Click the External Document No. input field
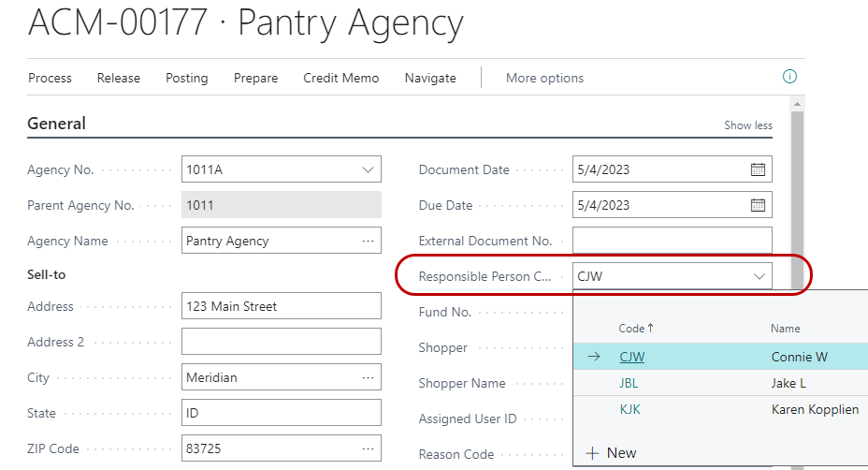Viewport: 868px width, 470px height. 672,241
